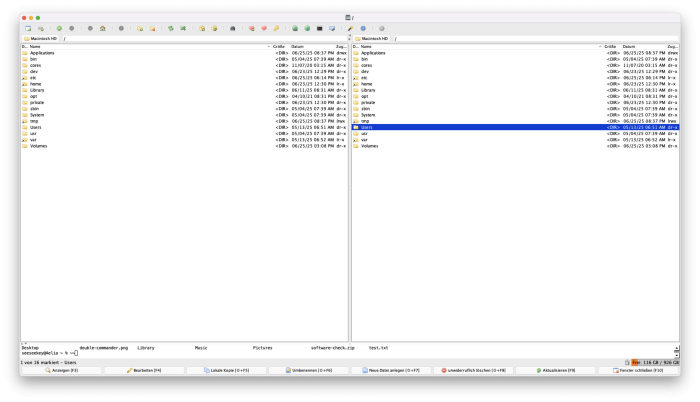
Task: Open the left panel Macintosh HD drive dropdown
Action: 40,38
